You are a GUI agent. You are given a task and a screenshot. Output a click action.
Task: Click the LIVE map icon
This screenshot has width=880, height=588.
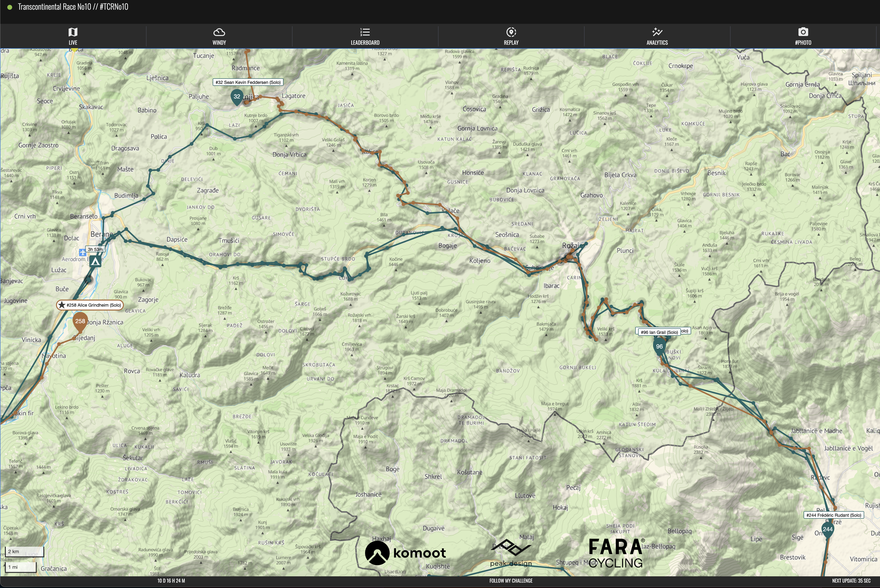[73, 32]
